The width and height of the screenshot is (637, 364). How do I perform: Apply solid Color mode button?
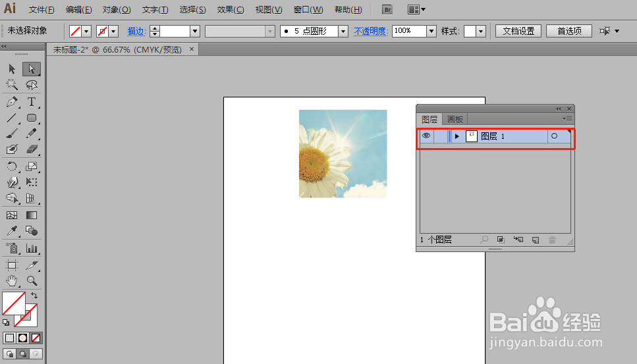point(9,338)
